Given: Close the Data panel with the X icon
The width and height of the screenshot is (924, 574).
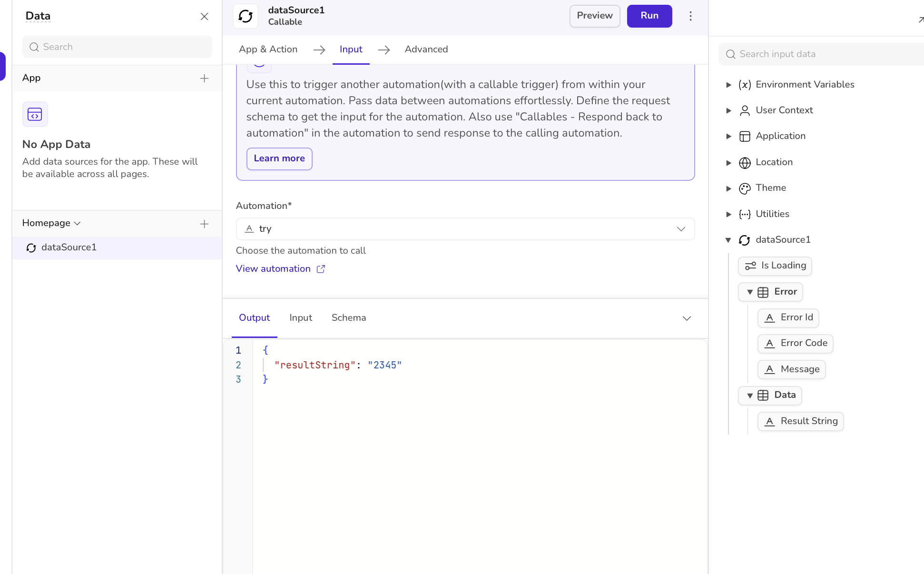Looking at the screenshot, I should point(204,16).
